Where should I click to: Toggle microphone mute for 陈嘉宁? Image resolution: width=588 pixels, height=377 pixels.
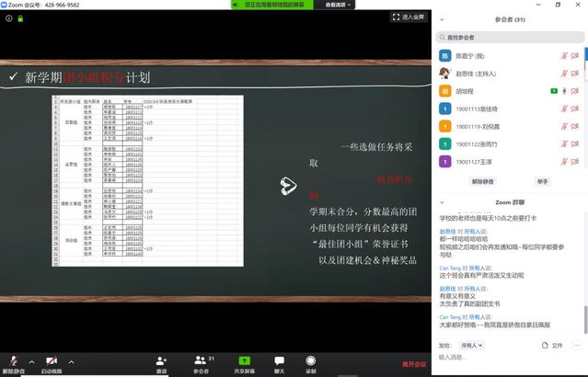564,56
